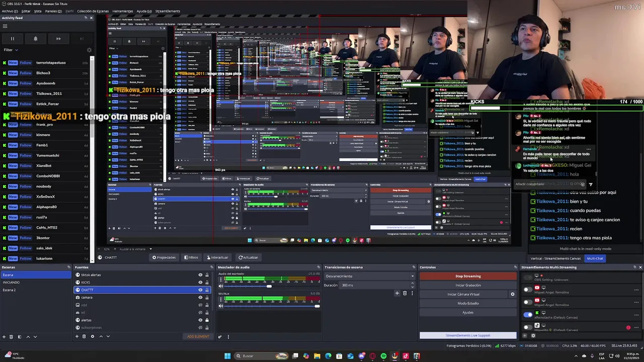644x362 pixels.
Task: Open scene filters icon in Escenas toolbar
Action: point(20,336)
